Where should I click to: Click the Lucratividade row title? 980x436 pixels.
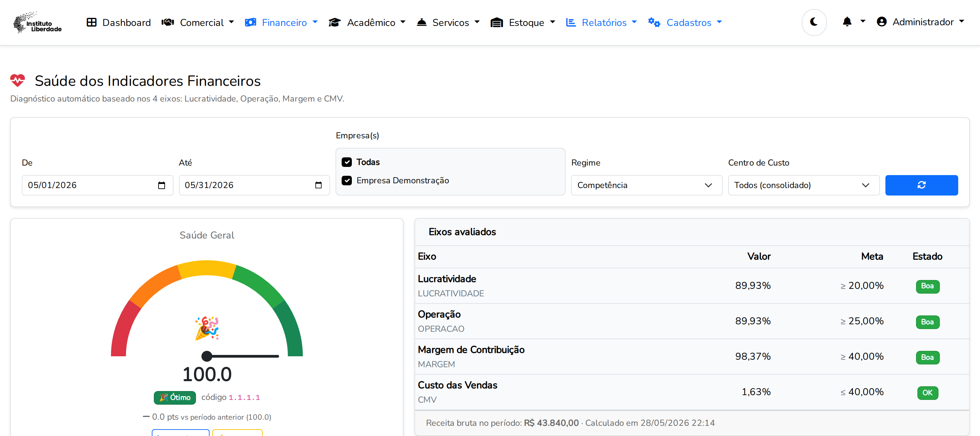pyautogui.click(x=447, y=279)
